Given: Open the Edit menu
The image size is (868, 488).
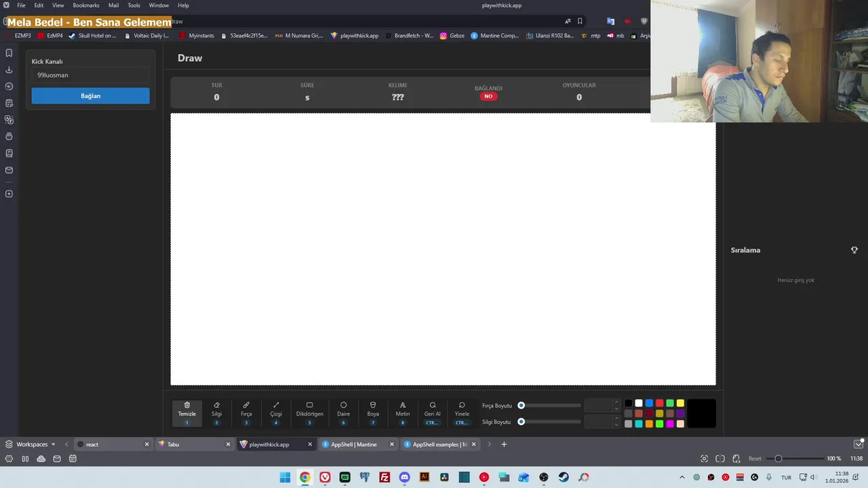Looking at the screenshot, I should coord(39,5).
